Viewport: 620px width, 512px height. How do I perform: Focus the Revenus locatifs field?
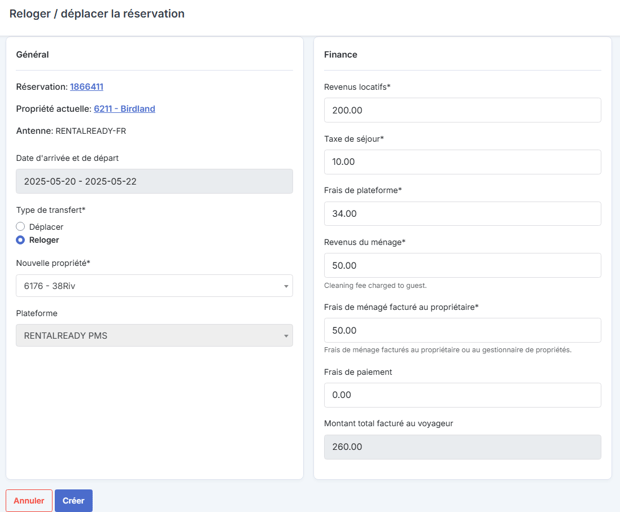pos(463,110)
